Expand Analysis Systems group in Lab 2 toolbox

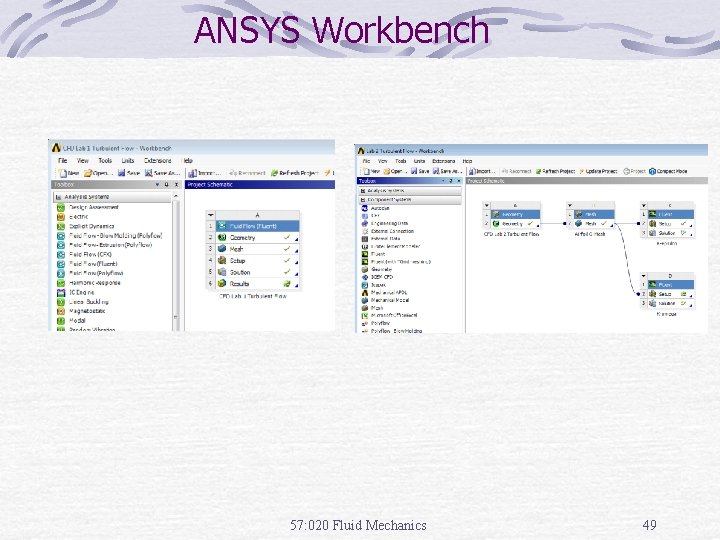[x=363, y=191]
